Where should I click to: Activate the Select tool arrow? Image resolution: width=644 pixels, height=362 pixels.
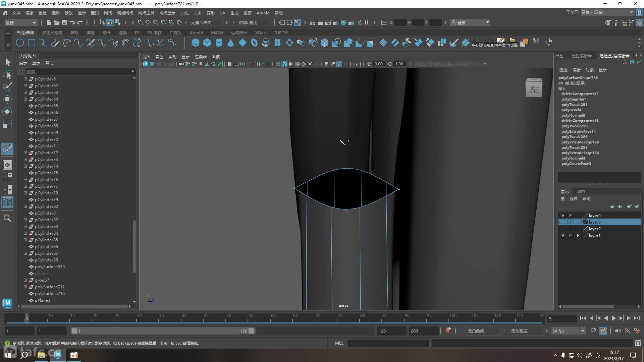tap(7, 62)
